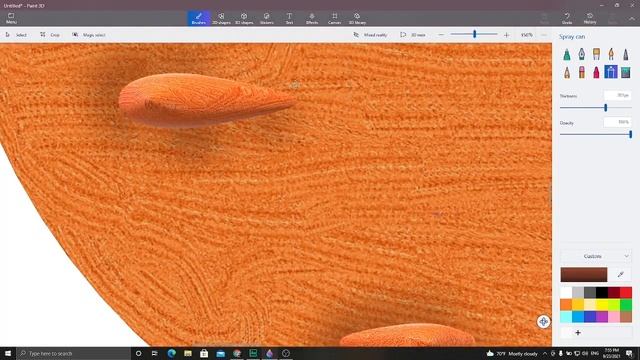Select the Spray can brush
Viewport: 640px width, 360px height.
click(x=611, y=72)
